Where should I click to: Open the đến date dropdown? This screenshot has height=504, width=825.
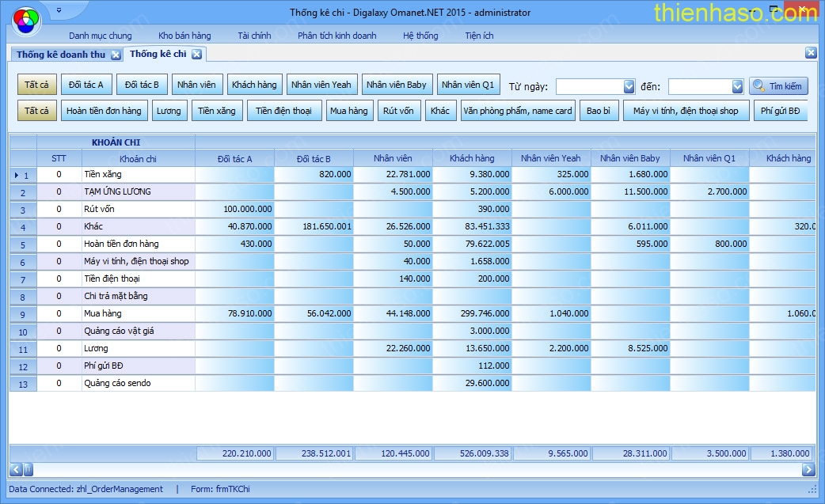(x=737, y=86)
